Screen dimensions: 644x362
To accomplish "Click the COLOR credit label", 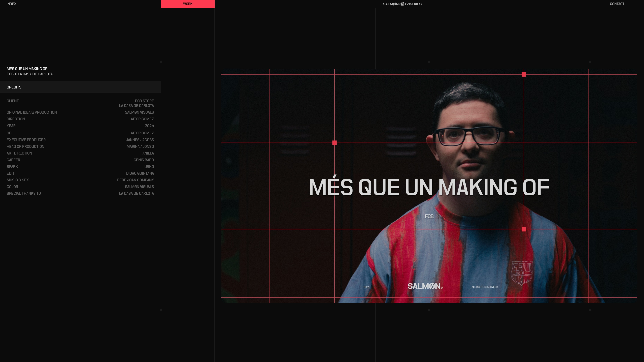I will point(12,187).
